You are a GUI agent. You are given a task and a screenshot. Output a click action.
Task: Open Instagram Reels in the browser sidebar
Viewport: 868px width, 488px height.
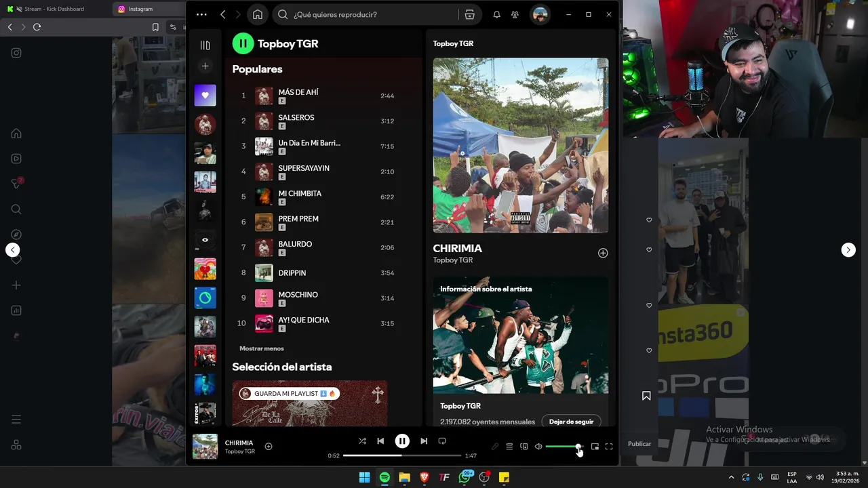(x=16, y=159)
